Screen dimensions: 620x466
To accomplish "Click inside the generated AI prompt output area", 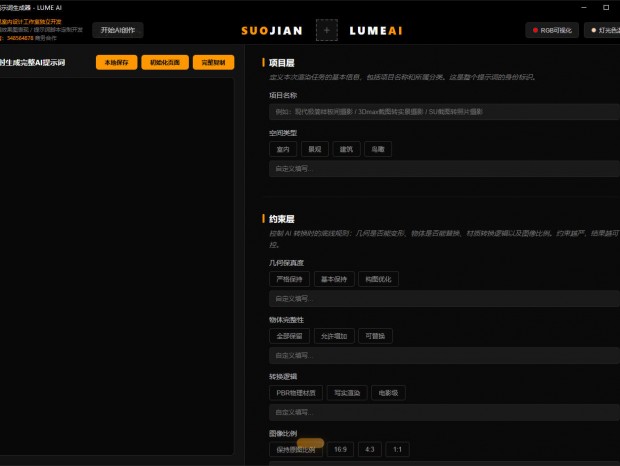I will pos(115,266).
